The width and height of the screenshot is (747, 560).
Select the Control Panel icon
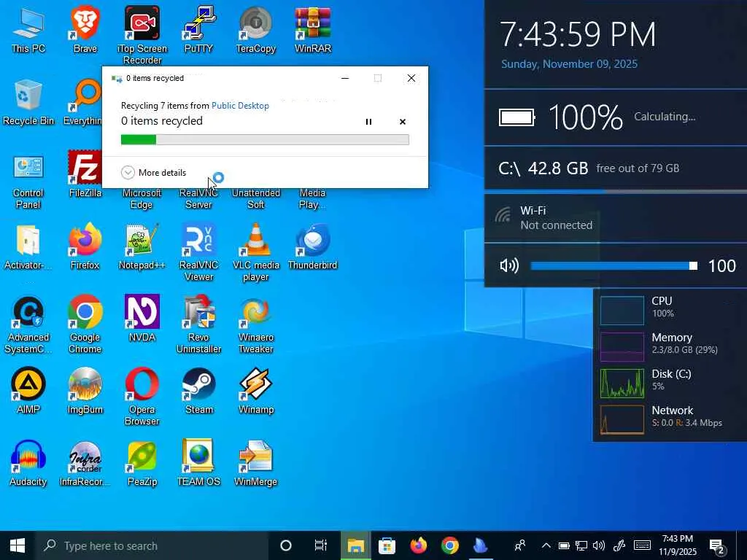28,181
